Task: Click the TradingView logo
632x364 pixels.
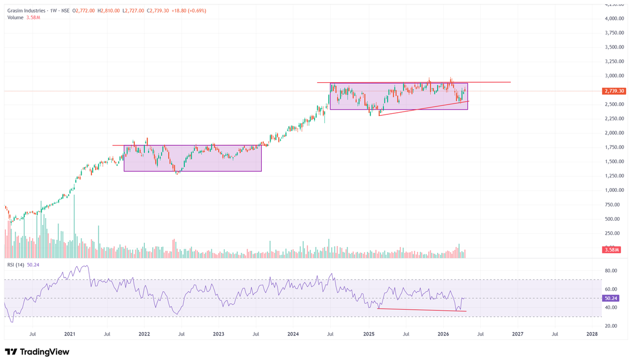Action: pos(37,352)
